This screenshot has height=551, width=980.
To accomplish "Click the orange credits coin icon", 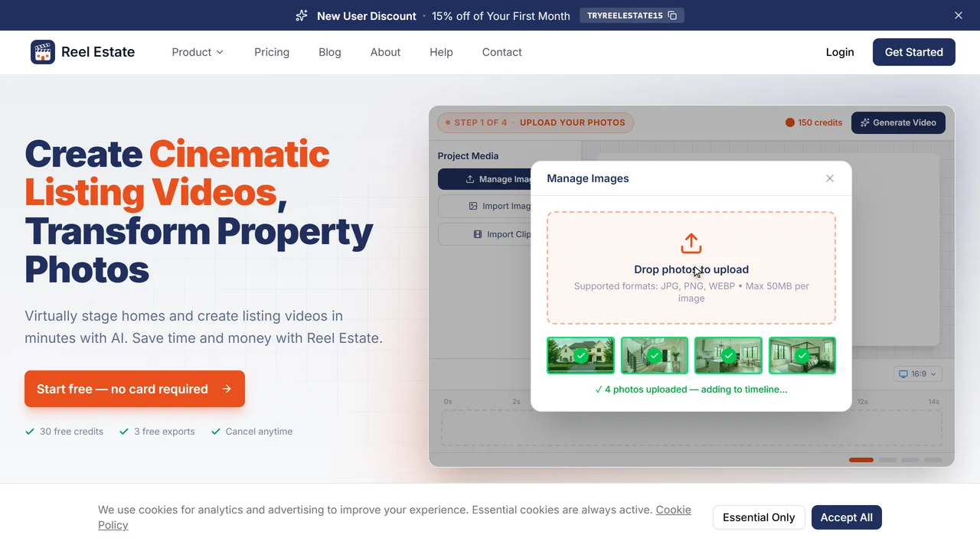I will (x=790, y=122).
